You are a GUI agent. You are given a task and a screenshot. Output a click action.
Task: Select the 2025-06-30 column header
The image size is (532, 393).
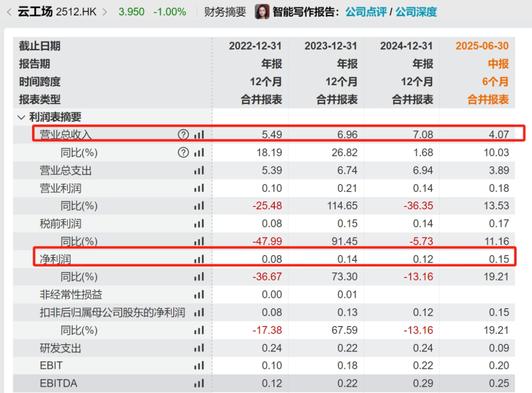482,46
